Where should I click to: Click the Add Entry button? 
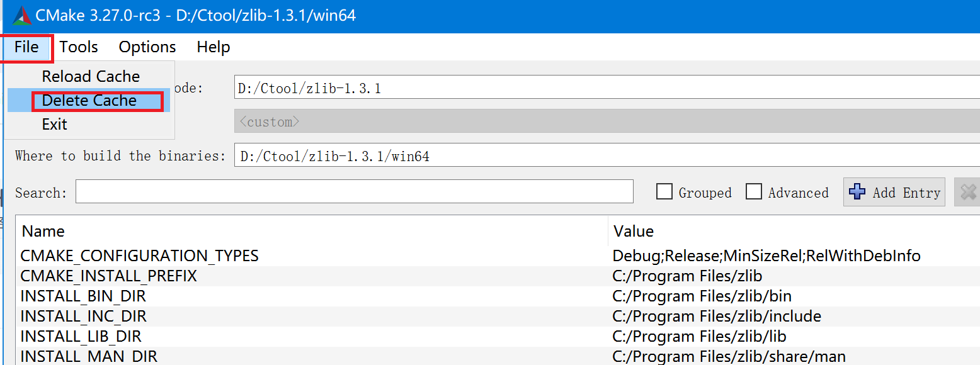click(894, 192)
